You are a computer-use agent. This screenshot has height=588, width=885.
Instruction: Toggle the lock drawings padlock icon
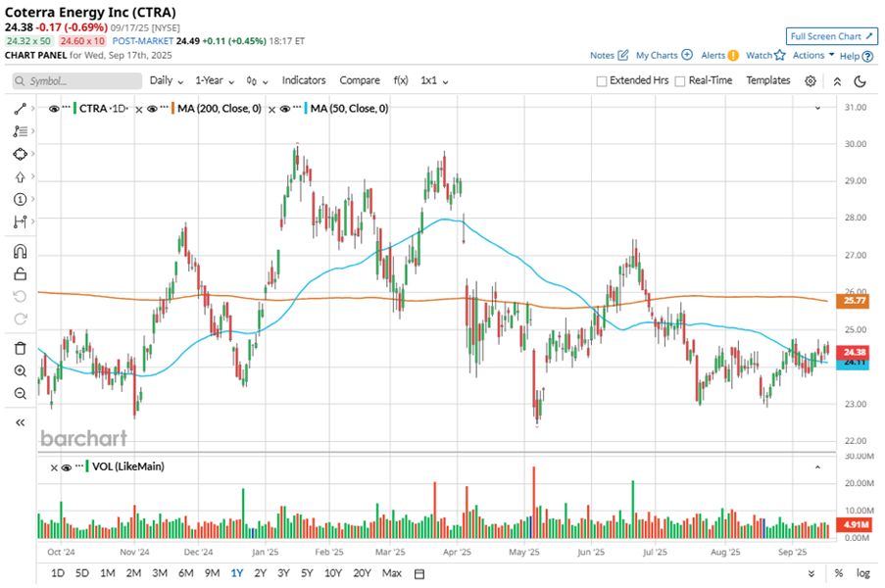[x=21, y=273]
